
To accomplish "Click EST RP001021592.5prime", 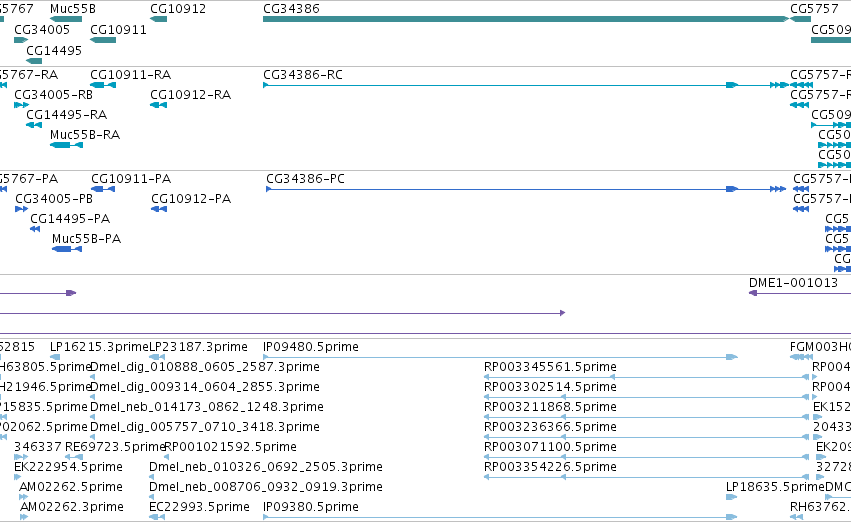I will [230, 448].
